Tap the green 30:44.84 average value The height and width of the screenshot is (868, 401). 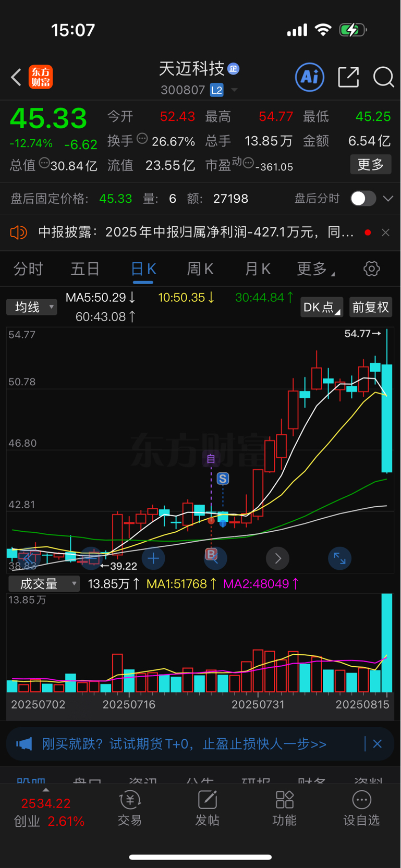coord(264,298)
